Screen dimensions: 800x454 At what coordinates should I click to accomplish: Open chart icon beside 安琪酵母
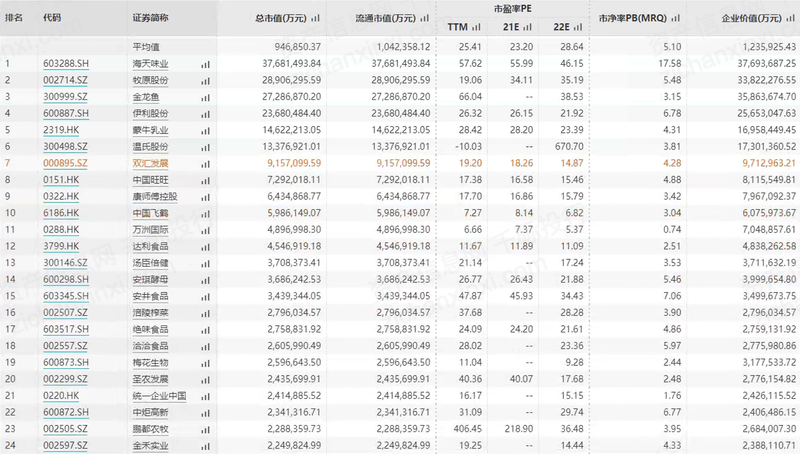[205, 281]
